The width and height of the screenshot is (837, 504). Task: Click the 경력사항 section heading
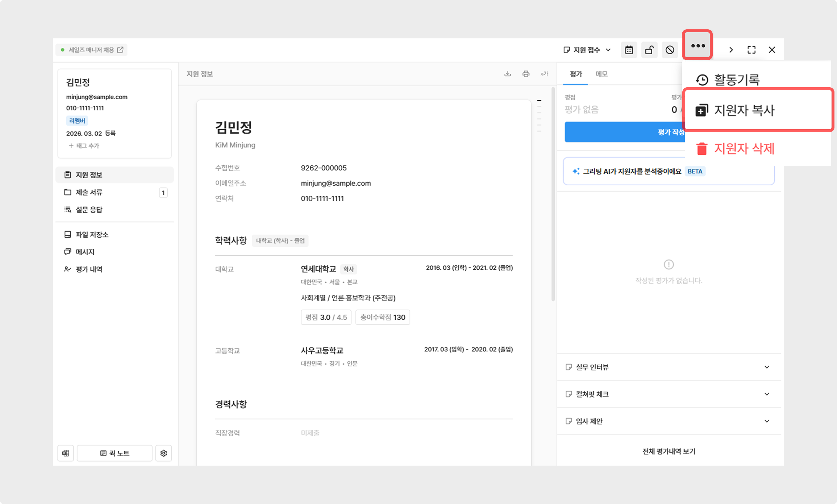point(231,404)
